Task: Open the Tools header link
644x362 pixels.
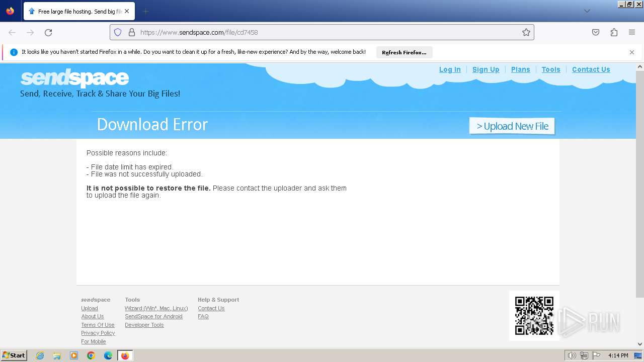Action: pyautogui.click(x=551, y=70)
